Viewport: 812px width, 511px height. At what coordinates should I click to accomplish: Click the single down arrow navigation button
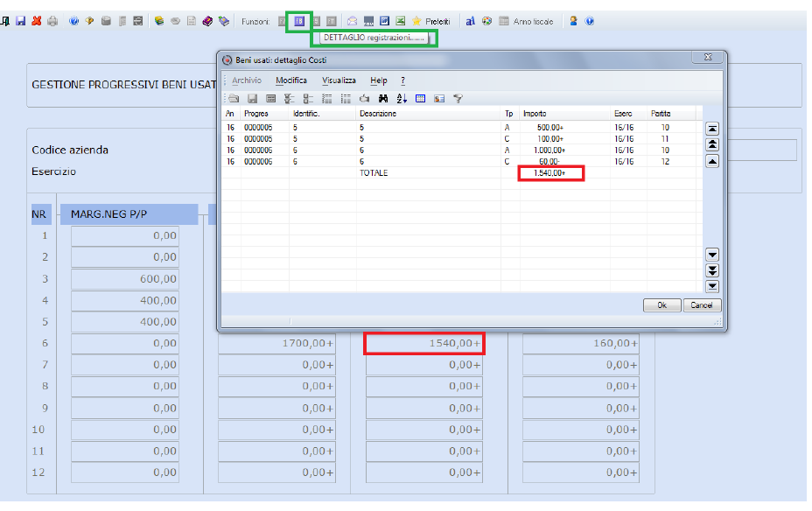pos(712,255)
